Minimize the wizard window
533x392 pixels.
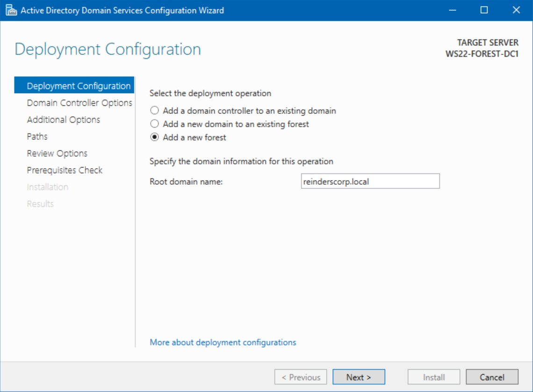click(452, 9)
